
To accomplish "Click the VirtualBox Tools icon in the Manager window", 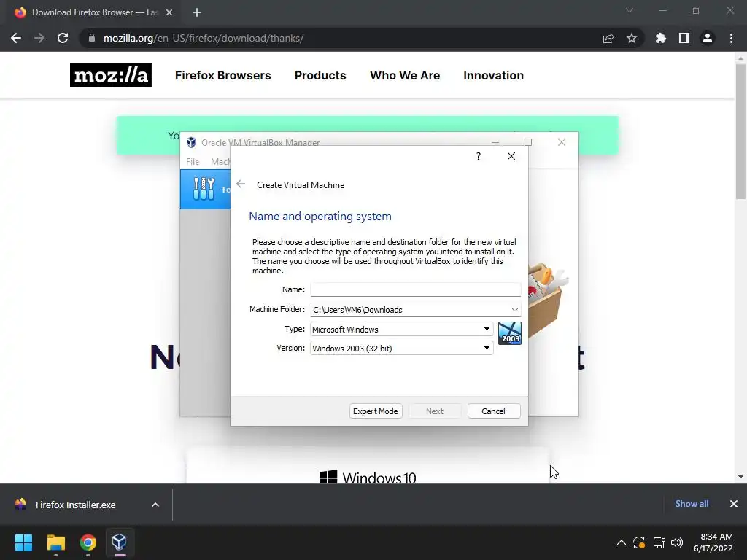I will 204,189.
